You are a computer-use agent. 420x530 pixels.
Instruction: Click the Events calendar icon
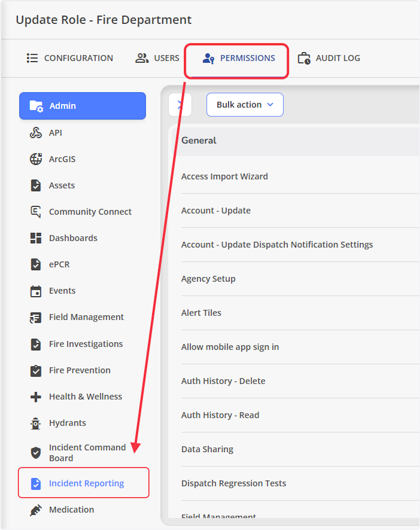click(x=36, y=291)
